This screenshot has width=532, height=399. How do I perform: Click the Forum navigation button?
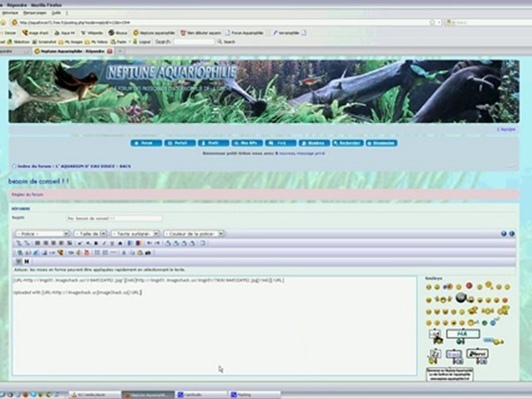pyautogui.click(x=146, y=143)
